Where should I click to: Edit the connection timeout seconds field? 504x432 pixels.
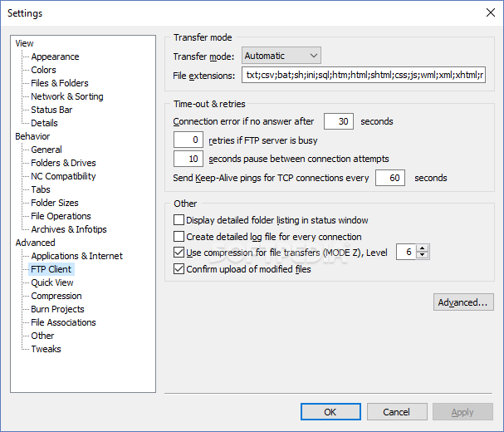coord(339,121)
